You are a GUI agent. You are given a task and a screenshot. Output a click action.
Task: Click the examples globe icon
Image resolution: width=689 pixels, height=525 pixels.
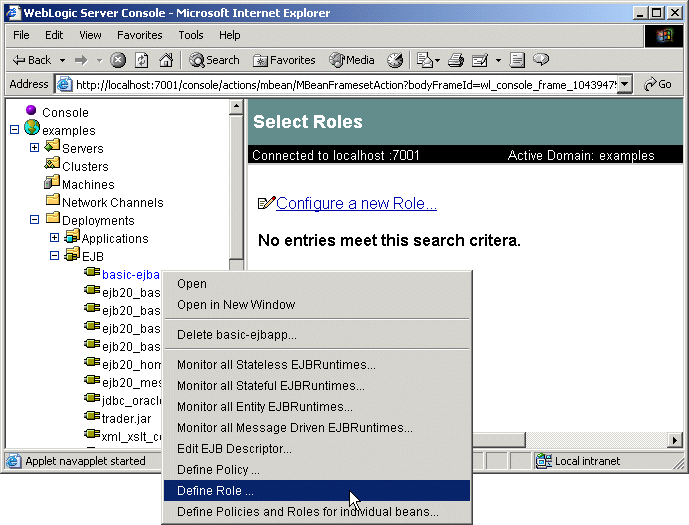(x=32, y=128)
